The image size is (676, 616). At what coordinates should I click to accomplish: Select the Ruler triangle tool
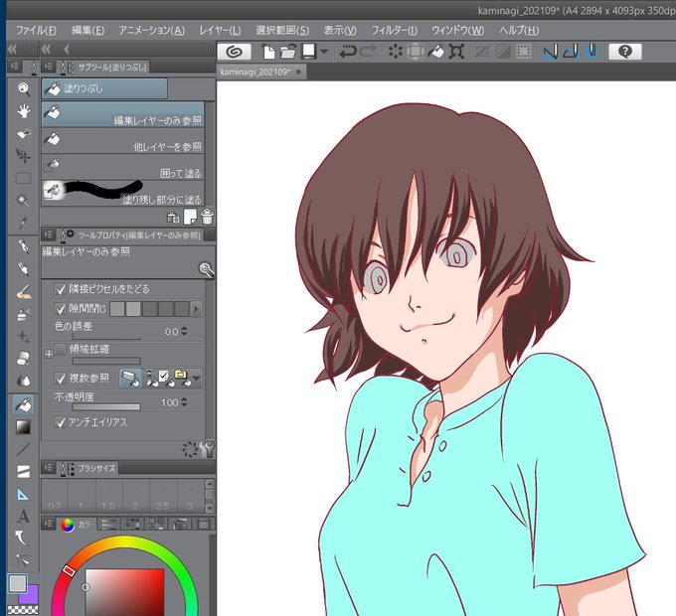coord(23,494)
